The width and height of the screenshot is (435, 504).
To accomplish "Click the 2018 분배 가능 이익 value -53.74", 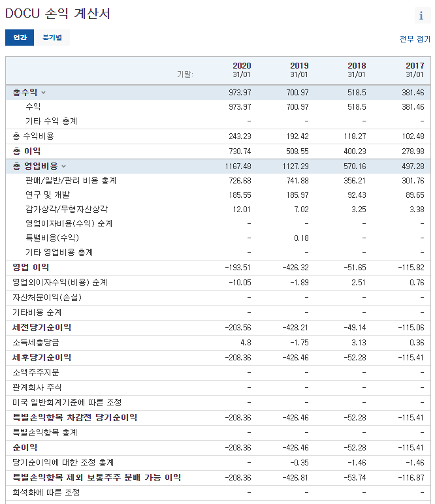I will 355,479.
